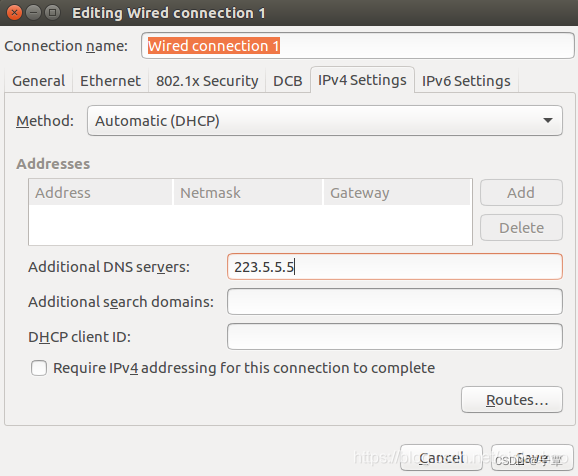The width and height of the screenshot is (578, 476).
Task: Go to the 802.1x Security tab
Action: tap(207, 81)
